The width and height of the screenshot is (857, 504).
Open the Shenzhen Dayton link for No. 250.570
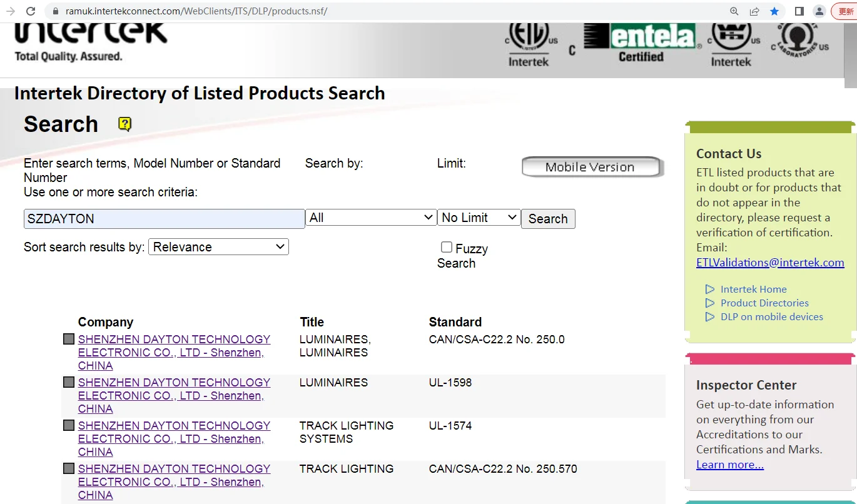pos(174,482)
